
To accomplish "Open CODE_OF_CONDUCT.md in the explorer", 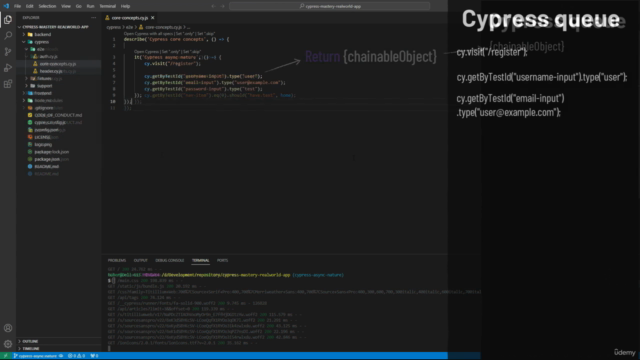I will click(x=58, y=115).
